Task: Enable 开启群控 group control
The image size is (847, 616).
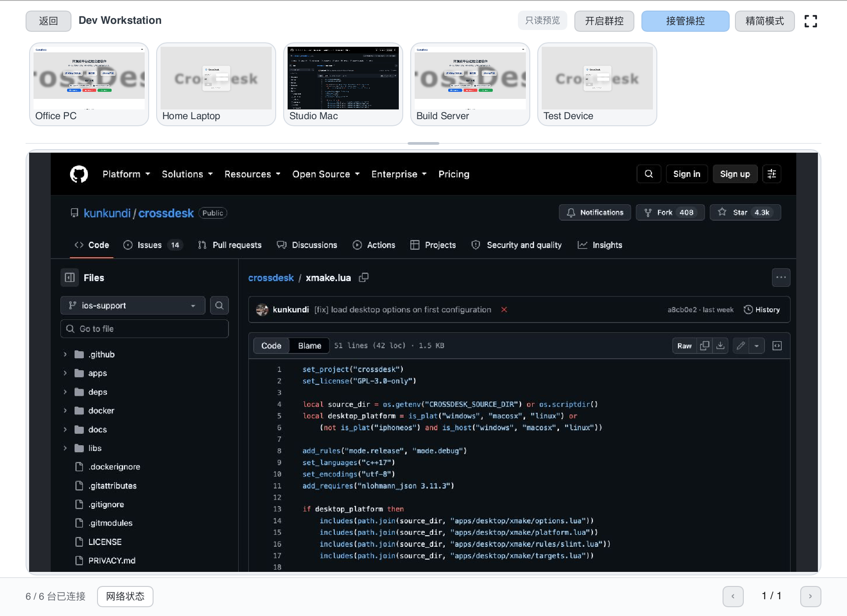Action: tap(604, 21)
